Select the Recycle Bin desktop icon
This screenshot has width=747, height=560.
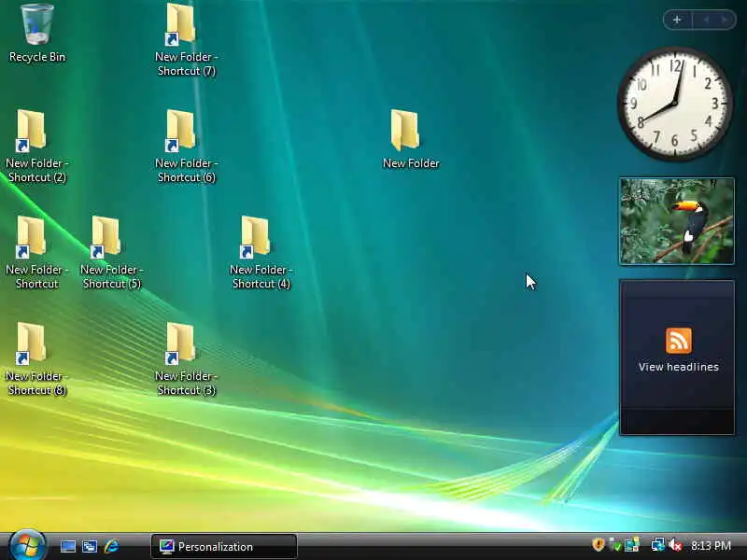point(37,34)
